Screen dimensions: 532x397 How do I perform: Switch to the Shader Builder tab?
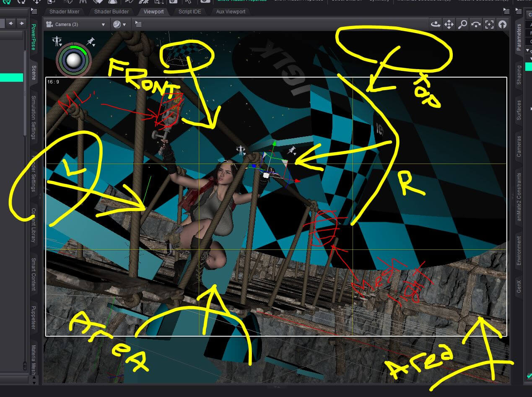pos(112,11)
